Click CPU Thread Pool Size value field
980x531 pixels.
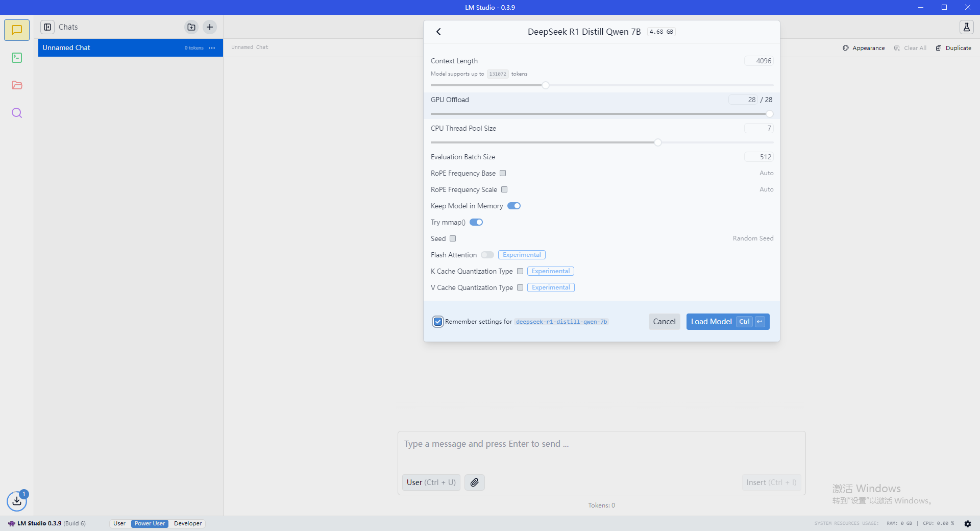pyautogui.click(x=758, y=128)
